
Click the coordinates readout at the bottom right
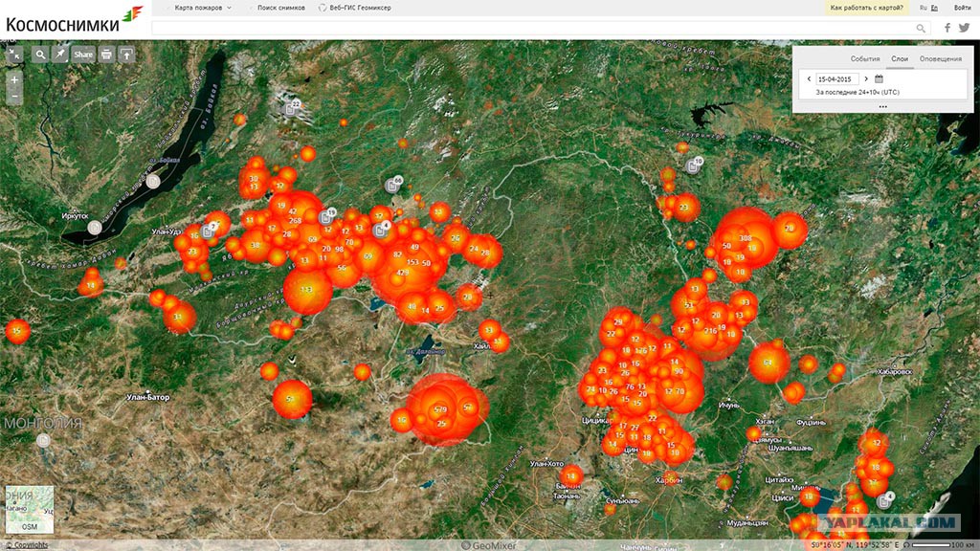[x=855, y=545]
